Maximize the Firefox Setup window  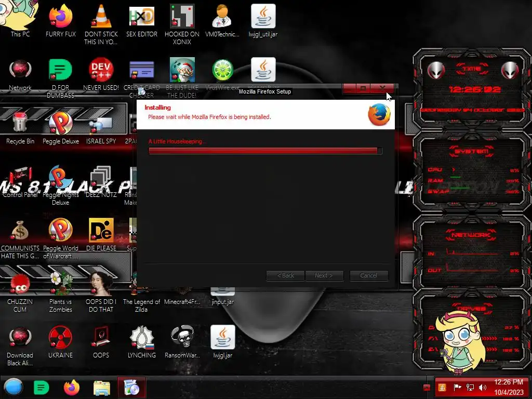pos(363,88)
